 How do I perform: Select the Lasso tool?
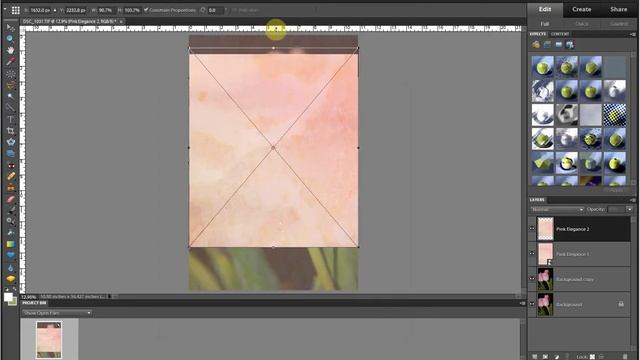[10, 85]
